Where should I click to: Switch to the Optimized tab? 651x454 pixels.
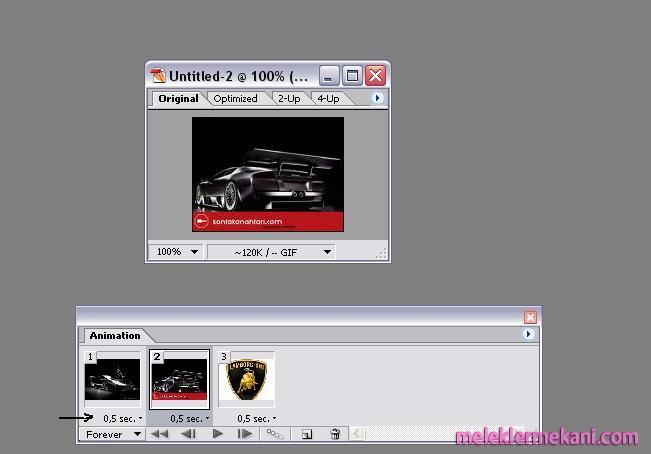(x=235, y=98)
